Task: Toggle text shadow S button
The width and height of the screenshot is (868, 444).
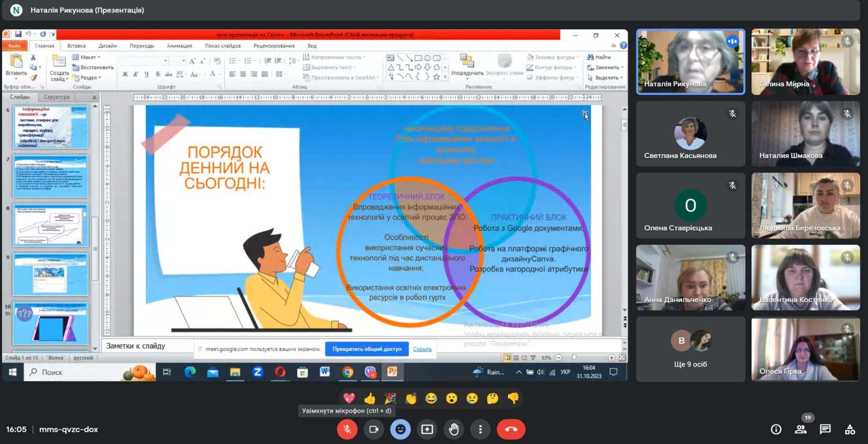Action: (x=157, y=74)
